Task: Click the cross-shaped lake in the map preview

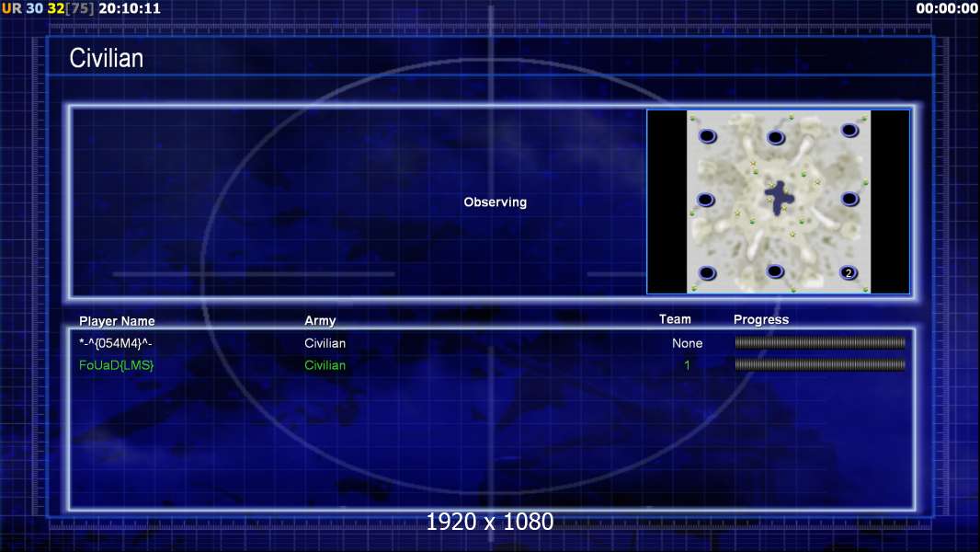Action: (x=779, y=198)
